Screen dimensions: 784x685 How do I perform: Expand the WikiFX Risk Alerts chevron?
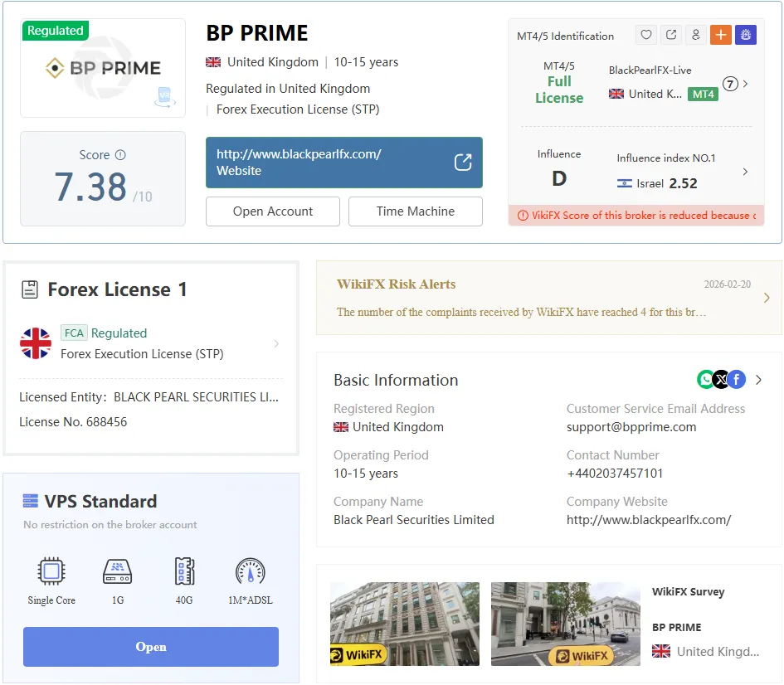pos(767,299)
